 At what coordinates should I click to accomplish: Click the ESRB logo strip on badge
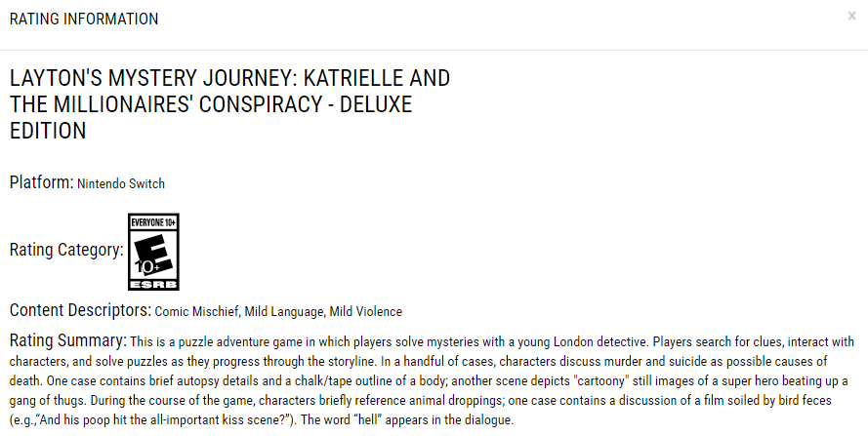pos(153,285)
